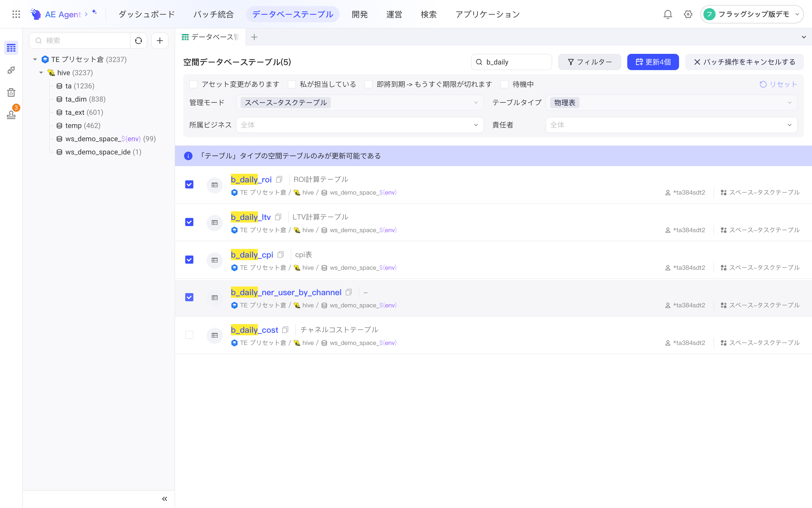Add a new item via tree plus button
Screen dimensions: 812x508
160,41
